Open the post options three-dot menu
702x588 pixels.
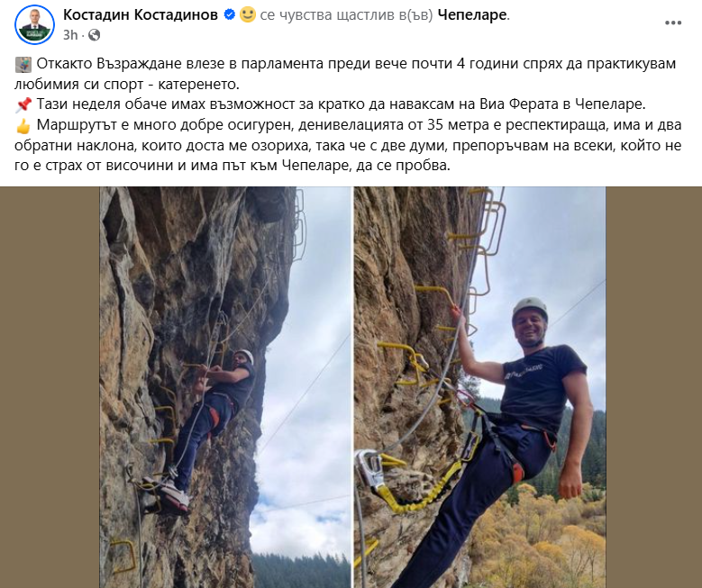point(673,23)
